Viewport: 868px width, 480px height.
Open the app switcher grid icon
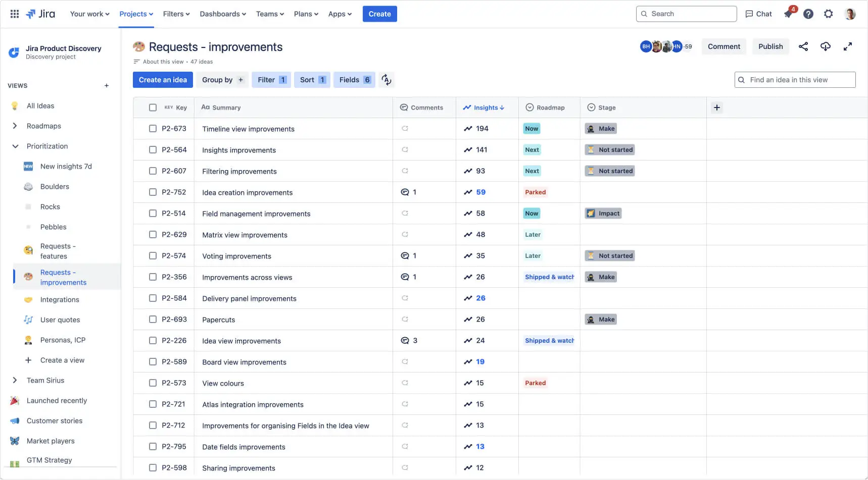pos(15,14)
